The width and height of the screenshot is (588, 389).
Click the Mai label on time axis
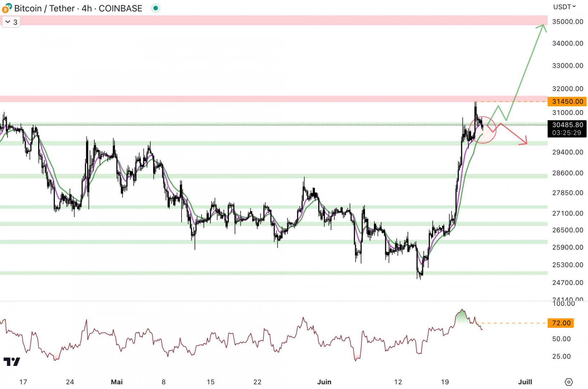coord(117,382)
